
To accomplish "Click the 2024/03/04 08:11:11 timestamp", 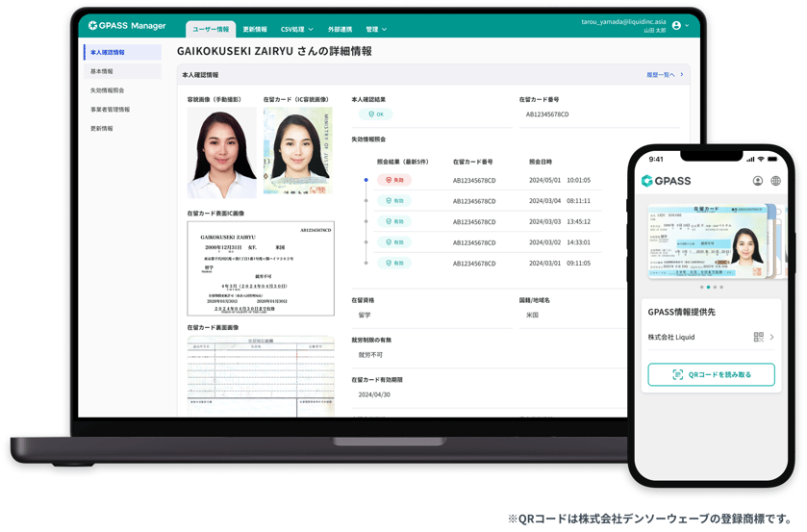I will pyautogui.click(x=560, y=201).
